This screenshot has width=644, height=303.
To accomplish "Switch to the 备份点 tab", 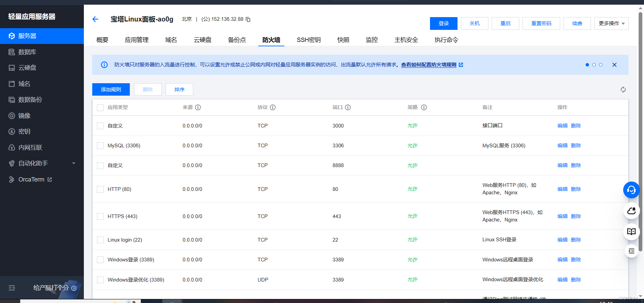I will pos(237,40).
